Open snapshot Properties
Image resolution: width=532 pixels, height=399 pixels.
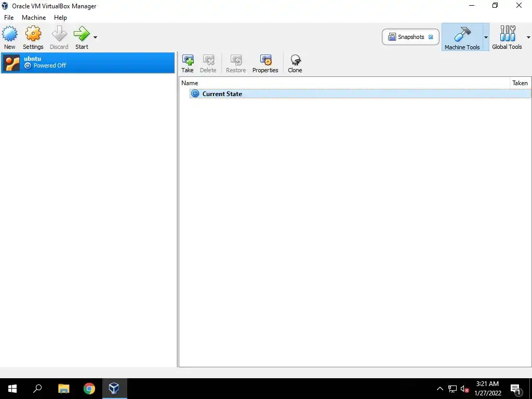265,64
